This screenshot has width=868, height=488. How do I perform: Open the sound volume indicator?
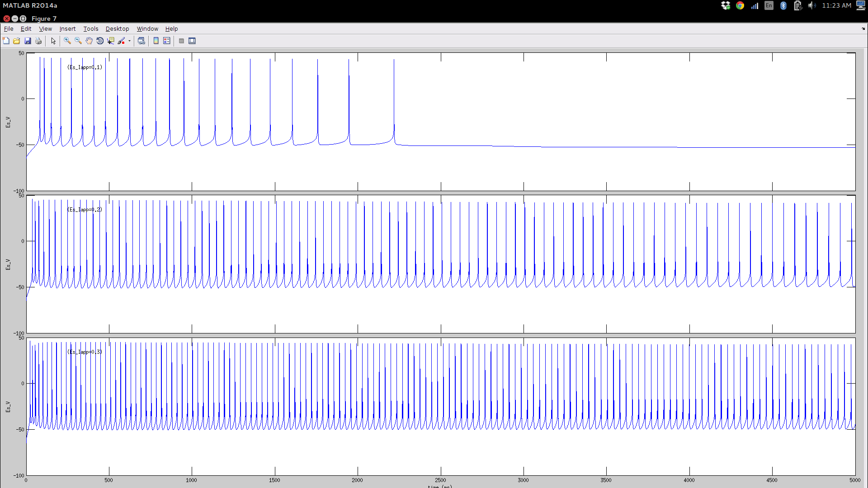pyautogui.click(x=812, y=5)
